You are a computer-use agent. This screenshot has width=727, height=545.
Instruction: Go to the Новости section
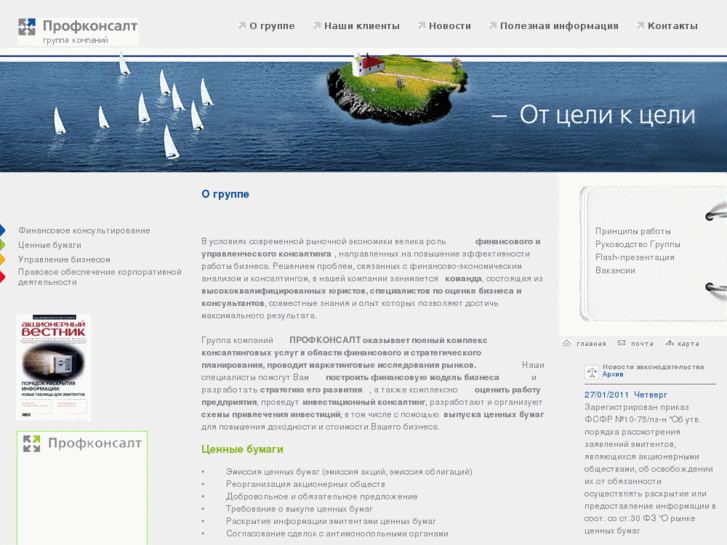coord(449,26)
